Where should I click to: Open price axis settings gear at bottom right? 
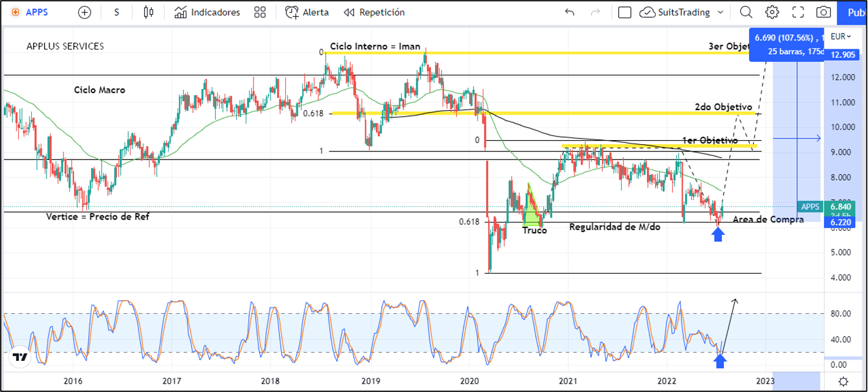point(843,381)
